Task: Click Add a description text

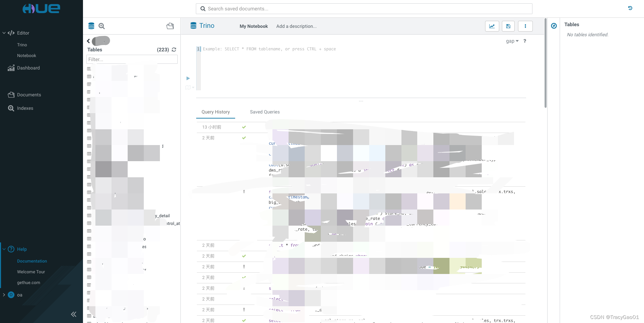Action: click(296, 26)
